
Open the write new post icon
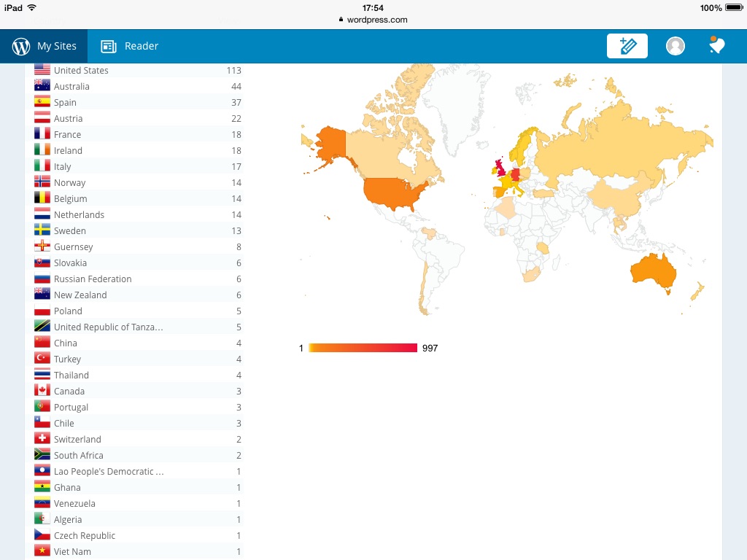627,46
